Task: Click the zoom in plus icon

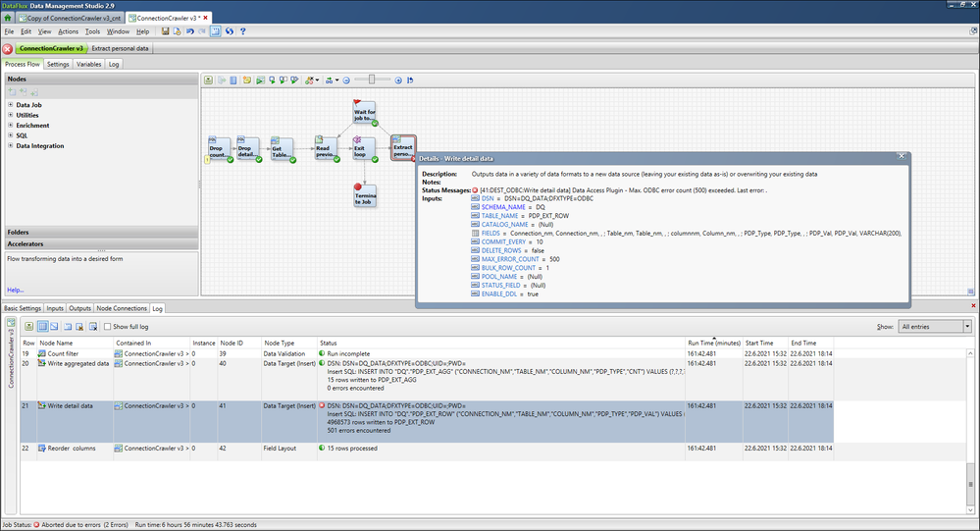Action: click(398, 80)
